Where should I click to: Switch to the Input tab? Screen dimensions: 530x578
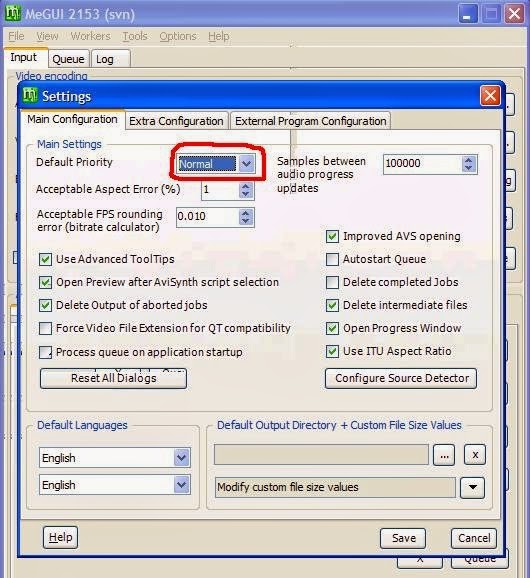pos(26,58)
